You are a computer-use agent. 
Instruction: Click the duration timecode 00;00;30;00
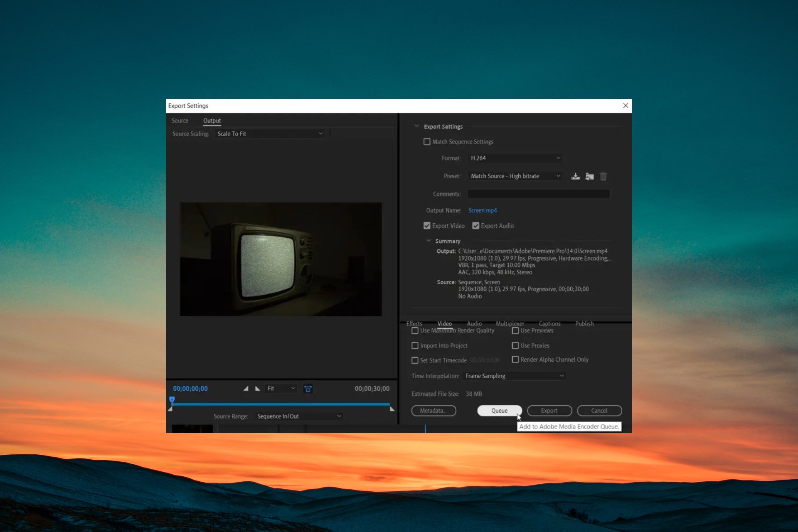pyautogui.click(x=372, y=389)
